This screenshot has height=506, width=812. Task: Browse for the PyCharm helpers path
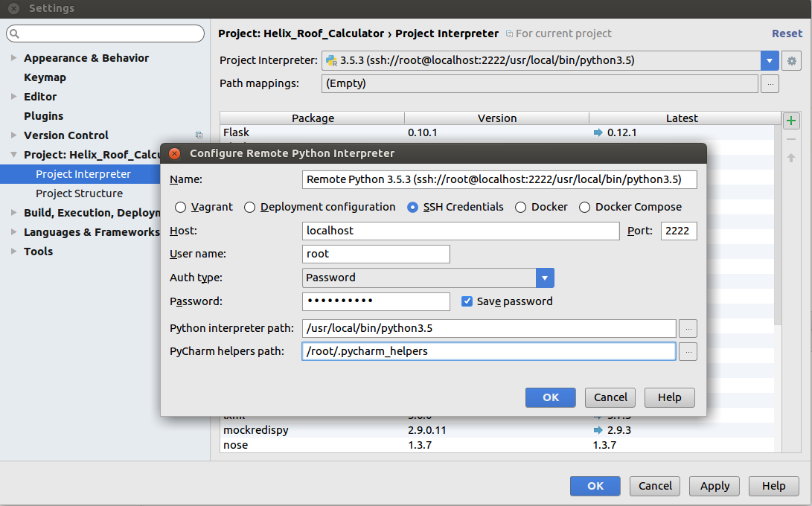click(x=688, y=352)
